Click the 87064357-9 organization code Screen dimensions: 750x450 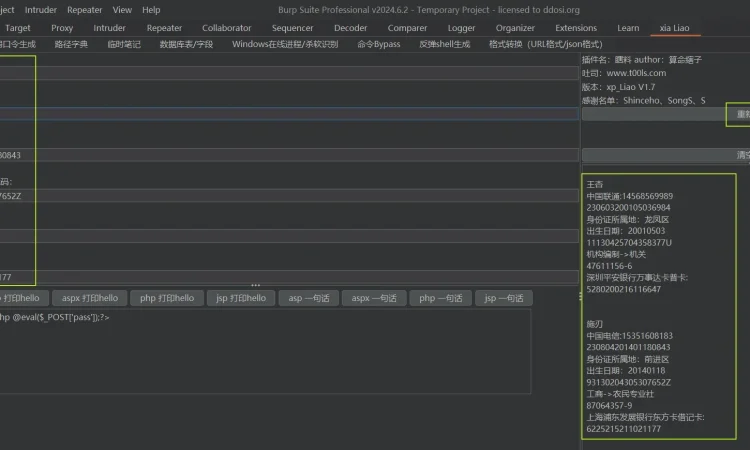click(x=609, y=406)
